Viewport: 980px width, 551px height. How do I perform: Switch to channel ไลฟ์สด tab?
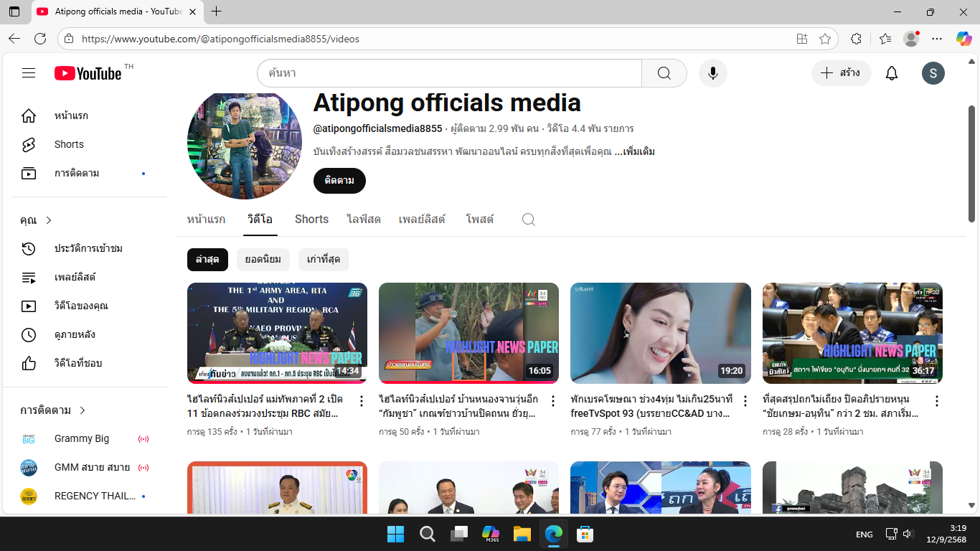pyautogui.click(x=364, y=220)
